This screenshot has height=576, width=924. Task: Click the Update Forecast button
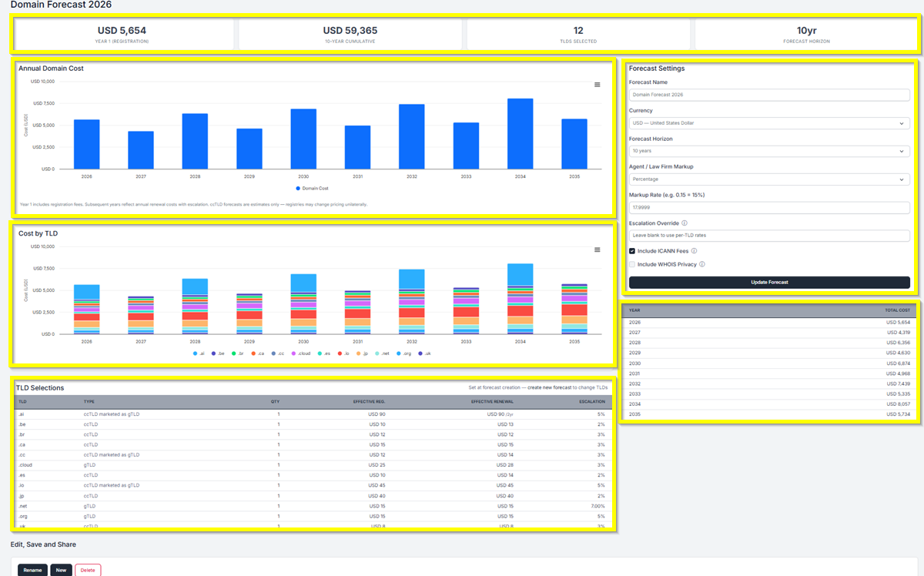(768, 282)
